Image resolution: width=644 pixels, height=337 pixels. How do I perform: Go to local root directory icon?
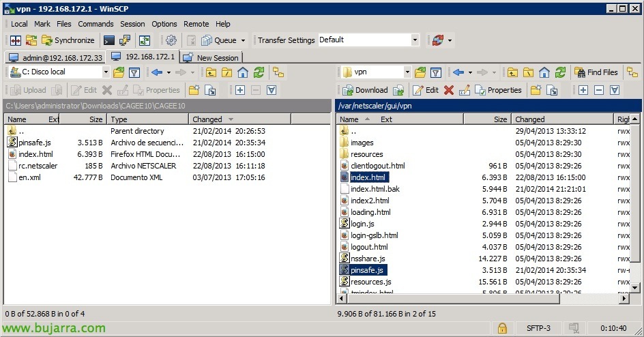point(226,73)
